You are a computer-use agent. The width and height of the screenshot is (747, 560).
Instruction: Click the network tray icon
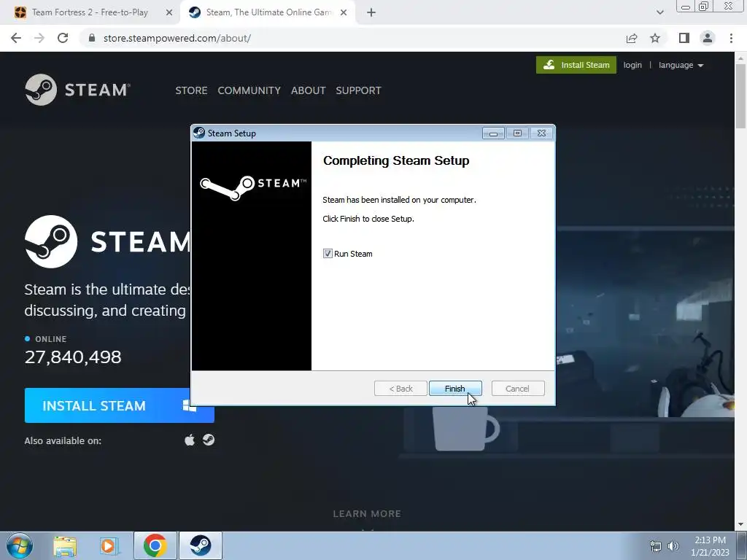coord(656,546)
